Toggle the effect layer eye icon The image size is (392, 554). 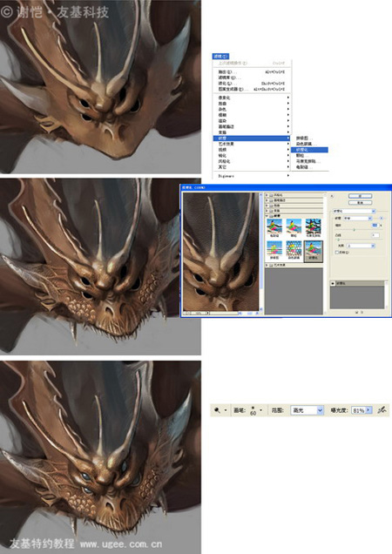tap(333, 283)
